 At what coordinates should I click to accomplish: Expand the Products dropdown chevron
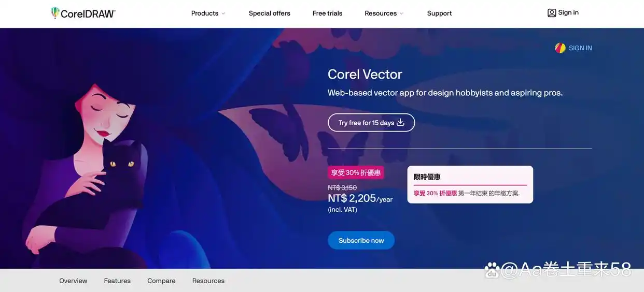223,13
